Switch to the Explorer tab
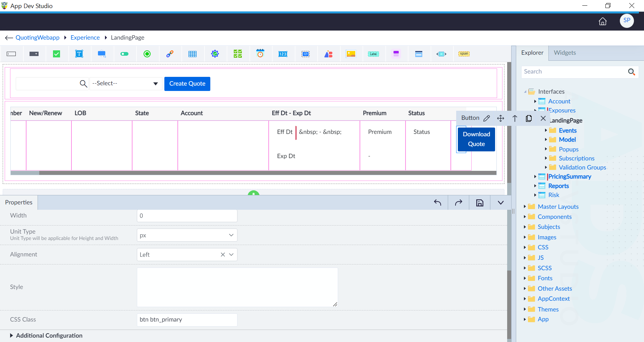 point(532,53)
